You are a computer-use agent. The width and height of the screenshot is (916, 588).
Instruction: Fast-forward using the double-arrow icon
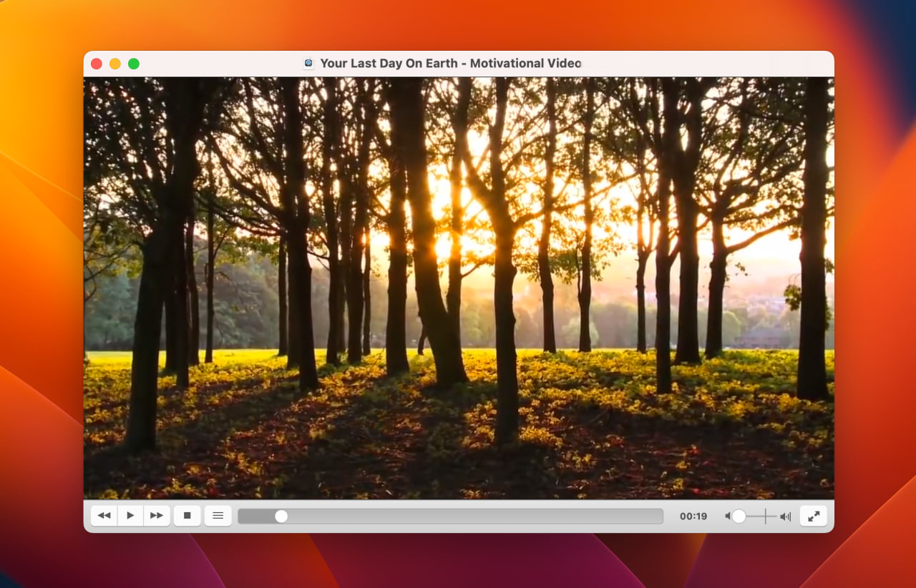tap(157, 515)
